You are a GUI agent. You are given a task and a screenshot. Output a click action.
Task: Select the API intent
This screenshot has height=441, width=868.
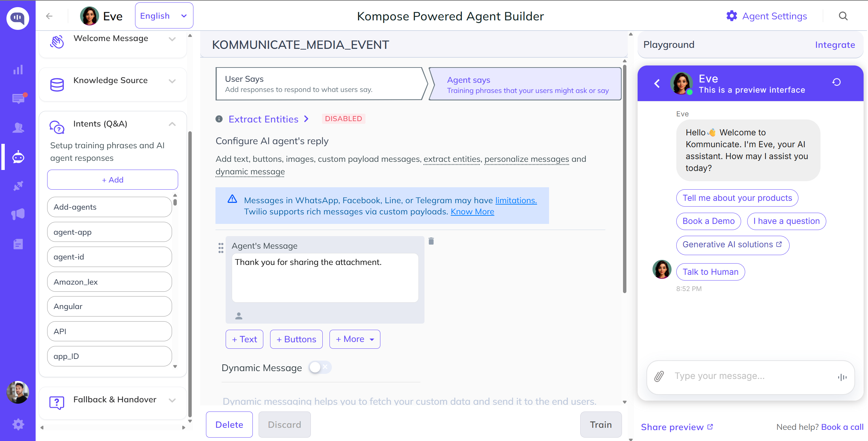(110, 331)
